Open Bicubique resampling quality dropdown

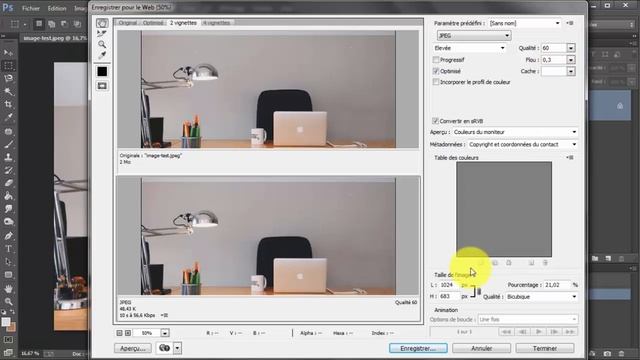click(x=542, y=297)
